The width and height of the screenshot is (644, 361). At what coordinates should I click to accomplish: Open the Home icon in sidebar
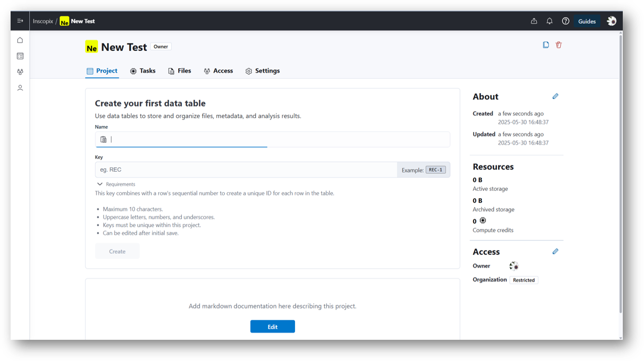(20, 40)
